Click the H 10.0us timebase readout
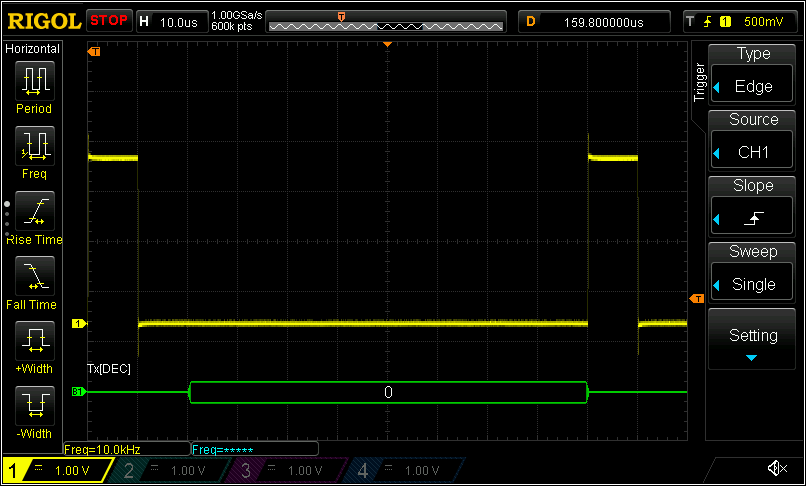 [x=172, y=22]
